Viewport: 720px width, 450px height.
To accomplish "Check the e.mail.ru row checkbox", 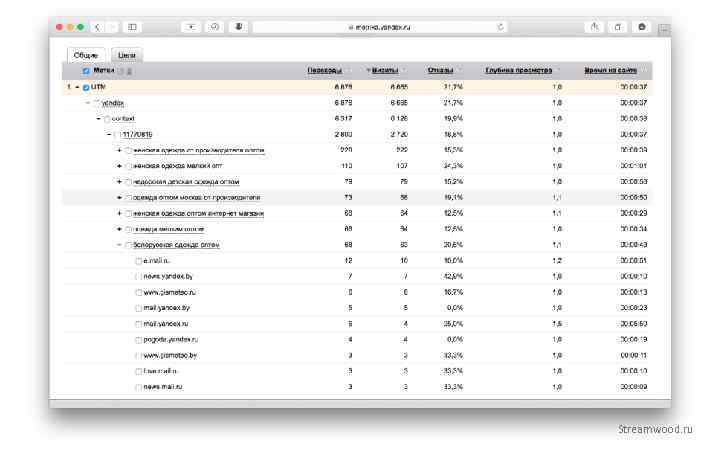I will click(x=139, y=260).
